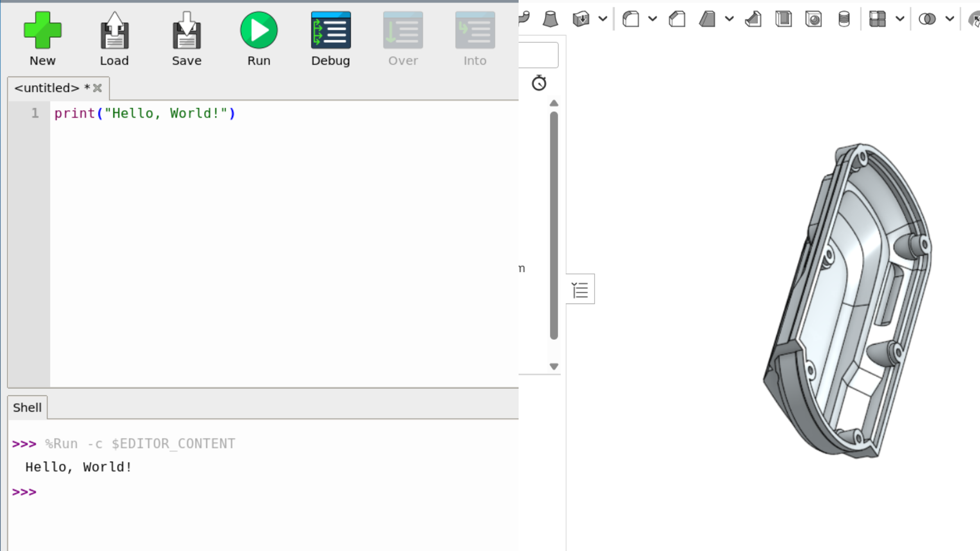Image resolution: width=980 pixels, height=551 pixels.
Task: Expand the Fillet dropdown arrow
Action: 652,19
